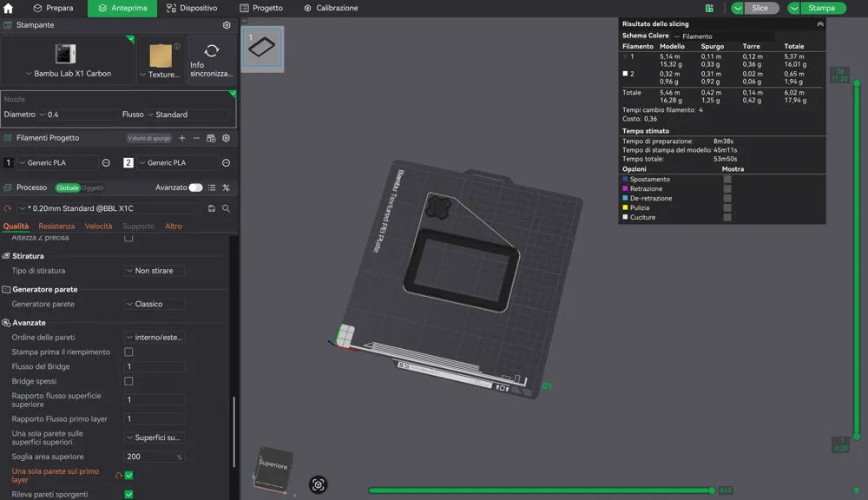The width and height of the screenshot is (868, 500).
Task: Select Oggetti process scope
Action: 93,187
